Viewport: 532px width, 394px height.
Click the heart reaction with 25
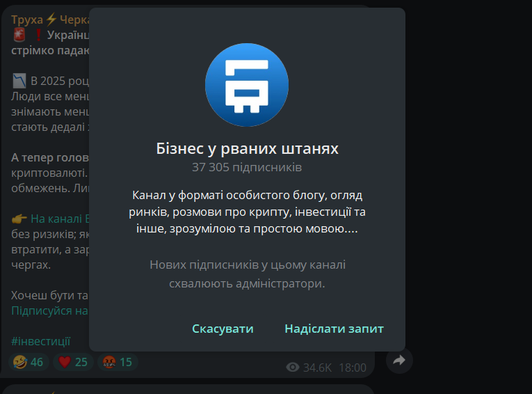[x=73, y=362]
